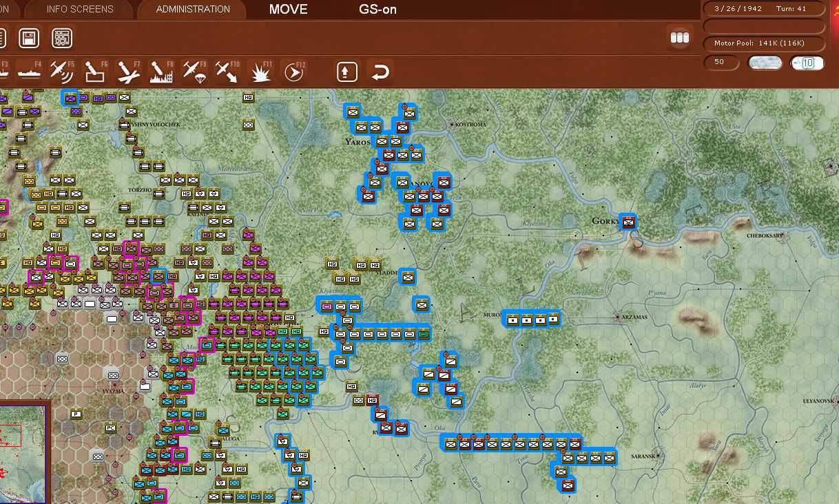This screenshot has width=839, height=504.
Task: Select the leftmost armored unit near Murom
Action: pyautogui.click(x=512, y=319)
